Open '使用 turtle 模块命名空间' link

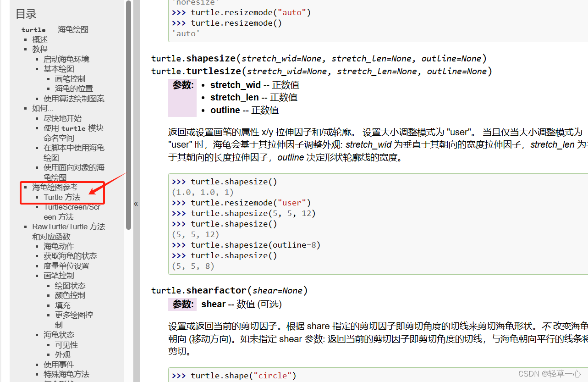[73, 133]
